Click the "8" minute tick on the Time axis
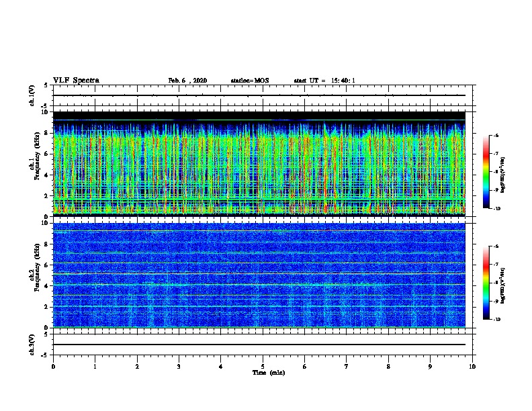Screen dimensions: 532x411 pyautogui.click(x=388, y=367)
